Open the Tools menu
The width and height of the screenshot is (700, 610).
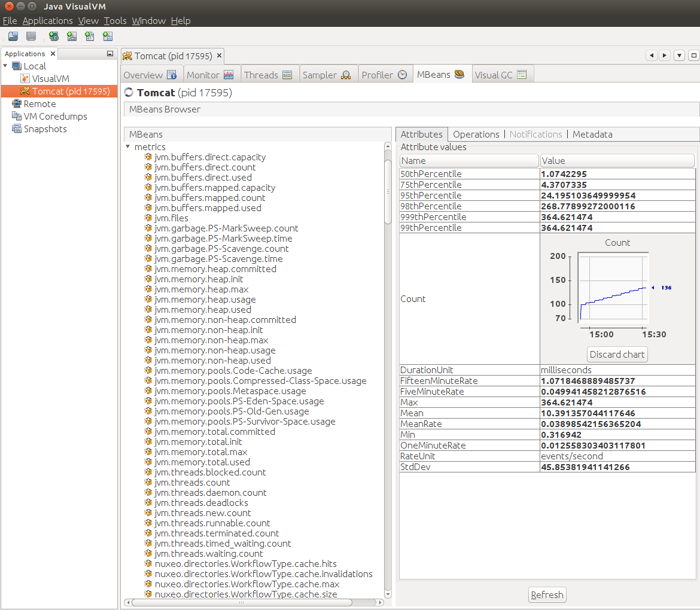coord(115,20)
